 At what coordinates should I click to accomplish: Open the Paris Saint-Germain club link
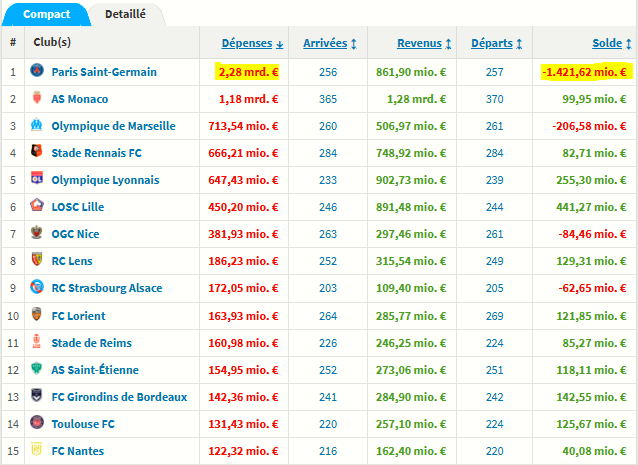(104, 72)
